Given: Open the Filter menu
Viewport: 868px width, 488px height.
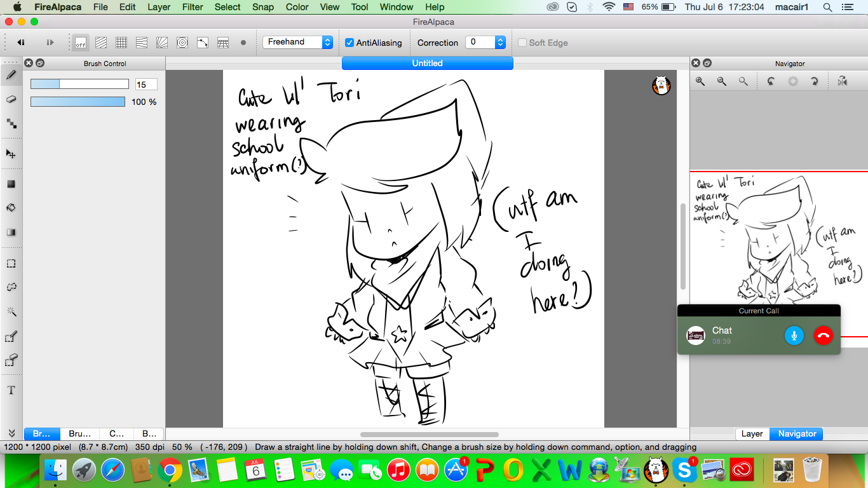Looking at the screenshot, I should [193, 7].
